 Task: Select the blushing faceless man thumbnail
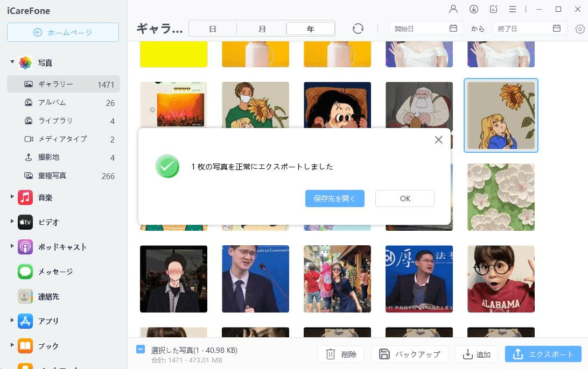[x=173, y=279]
